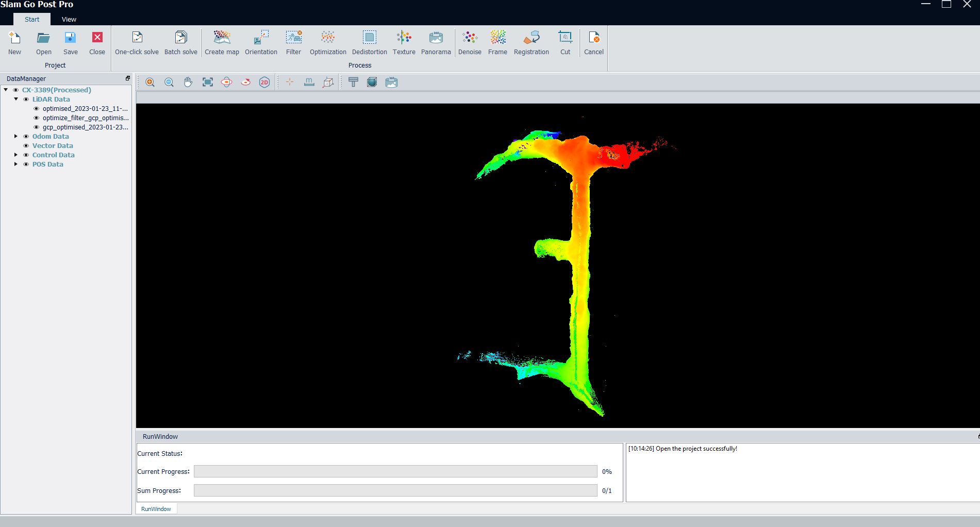
Task: Select the RunWindow bottom tab
Action: tap(156, 509)
